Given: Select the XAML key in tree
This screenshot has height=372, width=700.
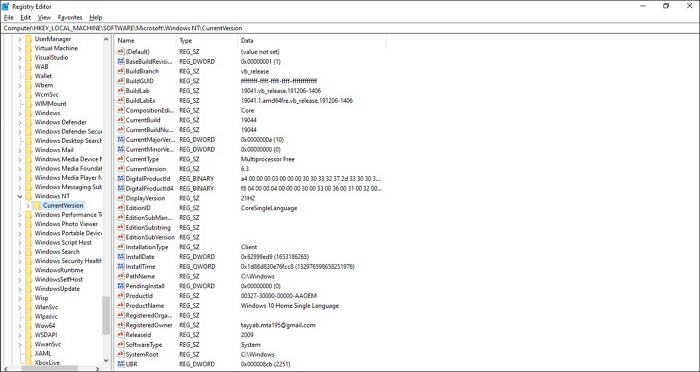Looking at the screenshot, I should 43,353.
